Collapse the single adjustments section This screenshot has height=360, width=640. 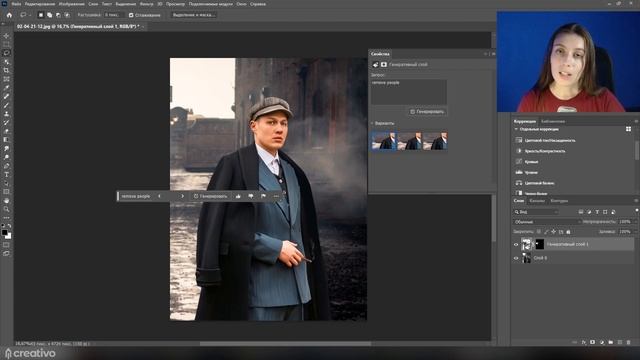click(x=516, y=129)
